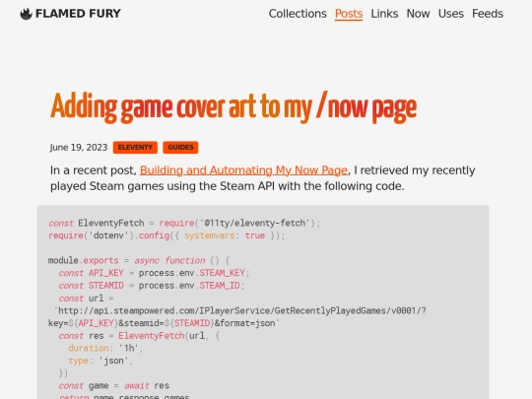Click the GUIDES tag badge
Viewport: 532px width, 399px height.
click(x=180, y=147)
